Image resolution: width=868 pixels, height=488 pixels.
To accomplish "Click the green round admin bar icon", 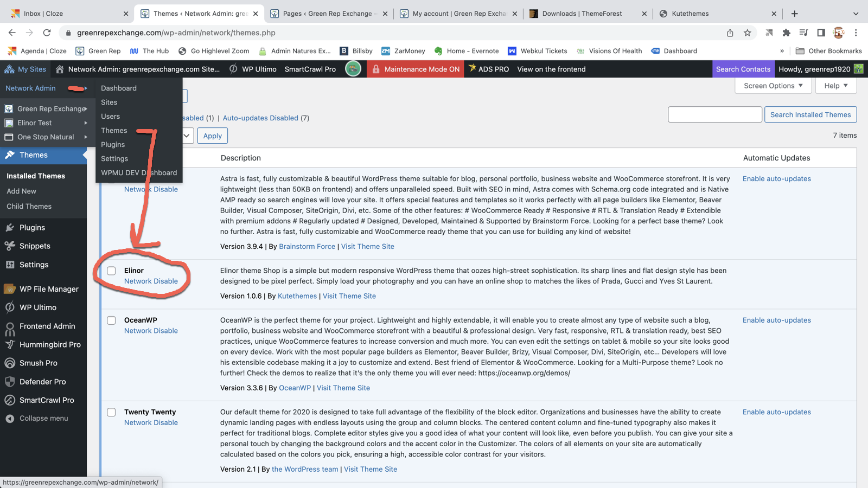I will point(353,69).
